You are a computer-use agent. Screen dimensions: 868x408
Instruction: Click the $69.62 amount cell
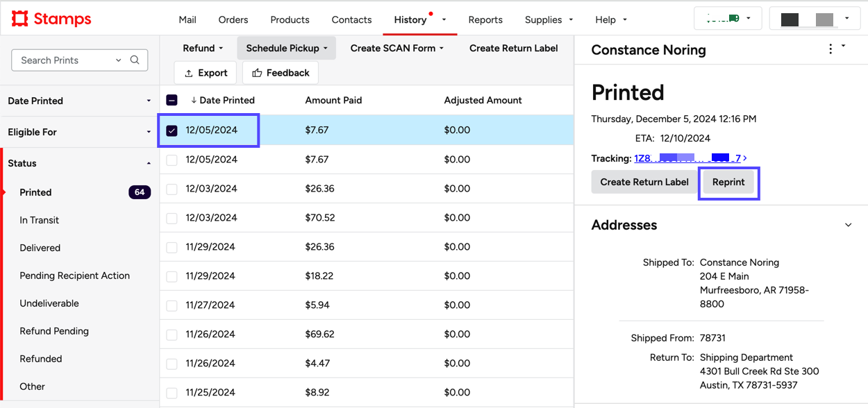(x=320, y=334)
